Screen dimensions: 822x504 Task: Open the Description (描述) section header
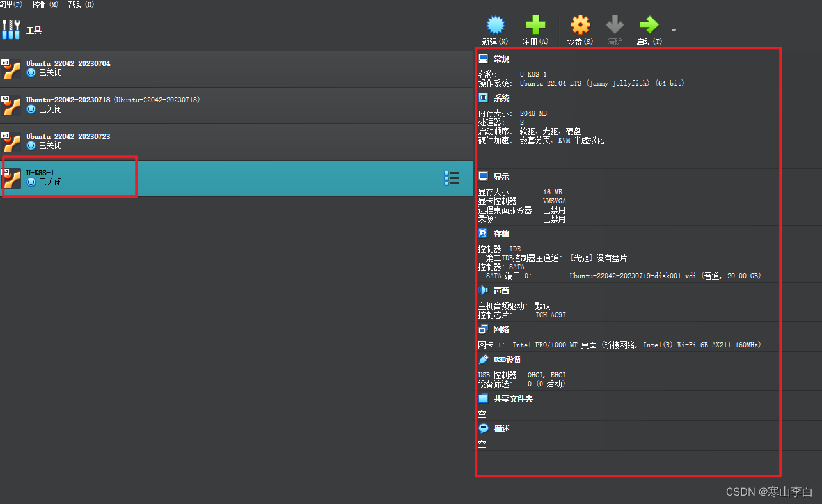(502, 429)
